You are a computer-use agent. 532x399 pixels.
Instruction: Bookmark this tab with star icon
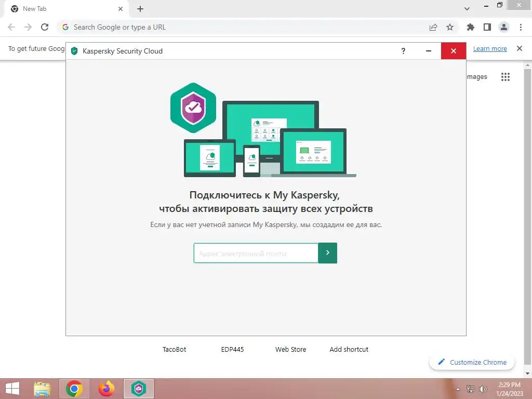[x=450, y=27]
